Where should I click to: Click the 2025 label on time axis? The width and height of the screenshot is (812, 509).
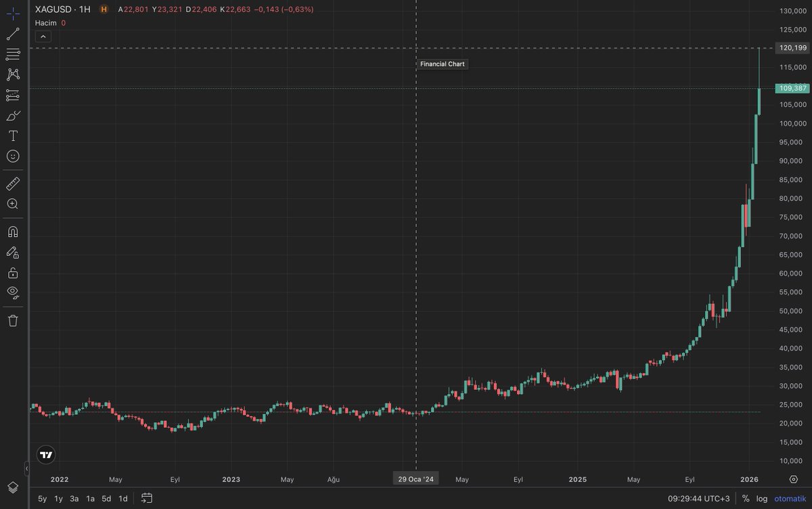pyautogui.click(x=577, y=479)
